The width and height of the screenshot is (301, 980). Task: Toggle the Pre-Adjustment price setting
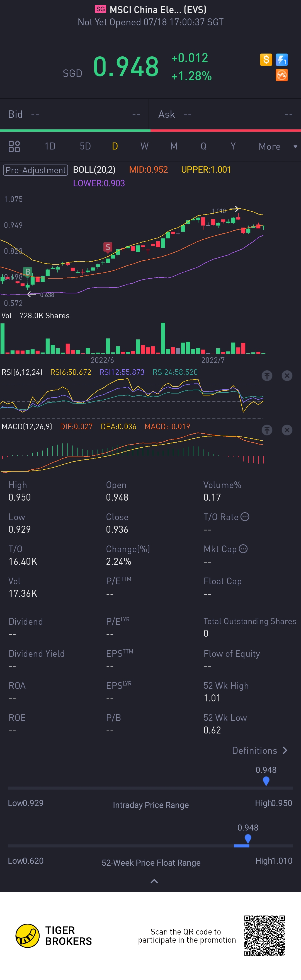(x=35, y=170)
